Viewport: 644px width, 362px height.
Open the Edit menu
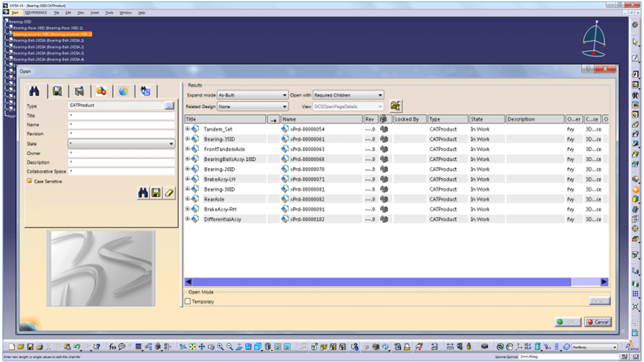tap(68, 13)
